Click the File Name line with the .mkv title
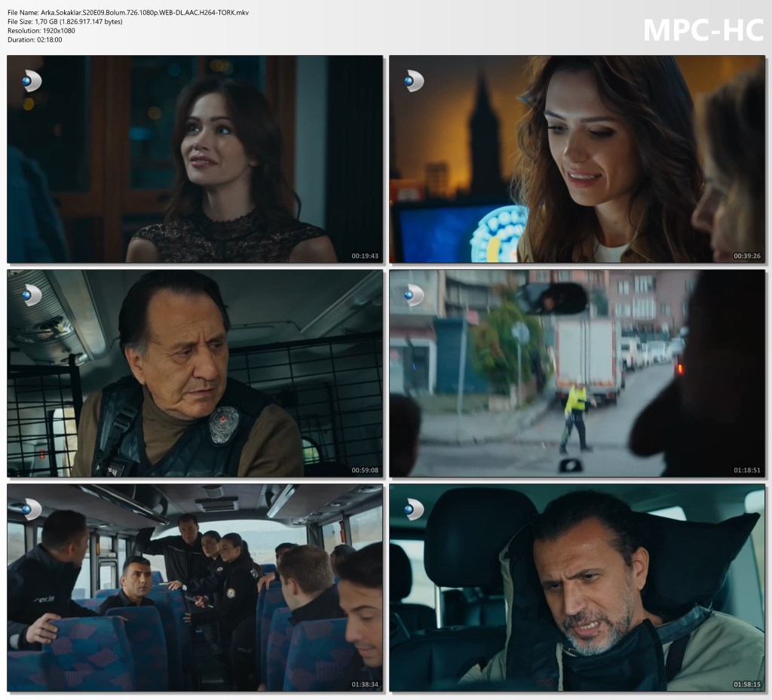 [127, 13]
